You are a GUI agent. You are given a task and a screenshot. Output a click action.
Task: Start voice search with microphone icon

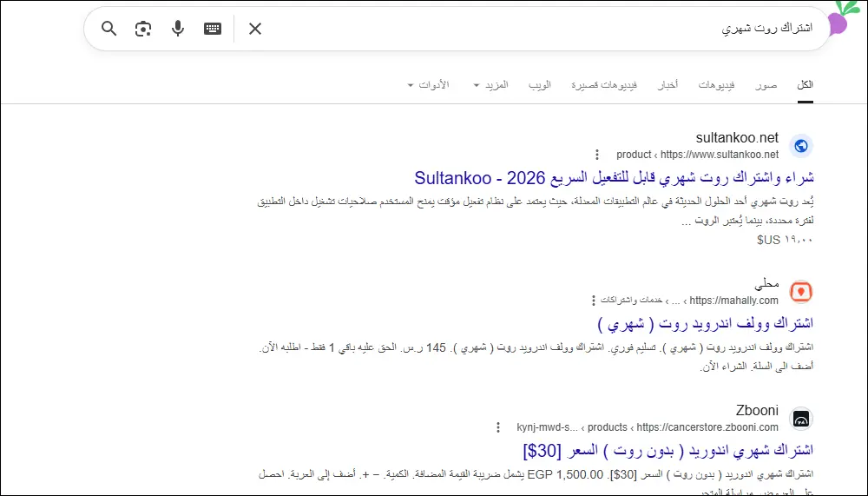178,29
